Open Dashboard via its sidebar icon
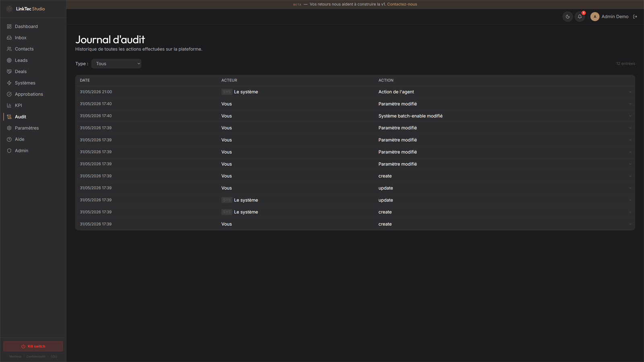Viewport: 644px width, 362px height. [9, 27]
